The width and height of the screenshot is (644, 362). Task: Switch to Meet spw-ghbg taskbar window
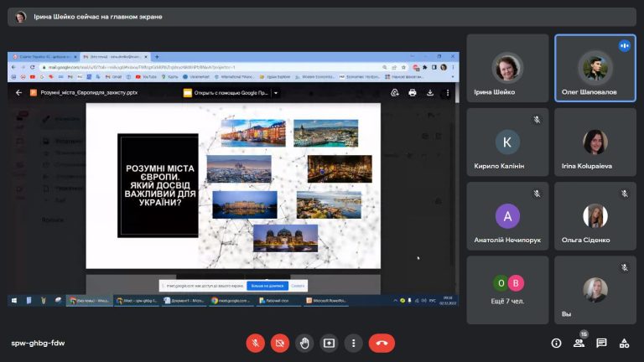137,301
